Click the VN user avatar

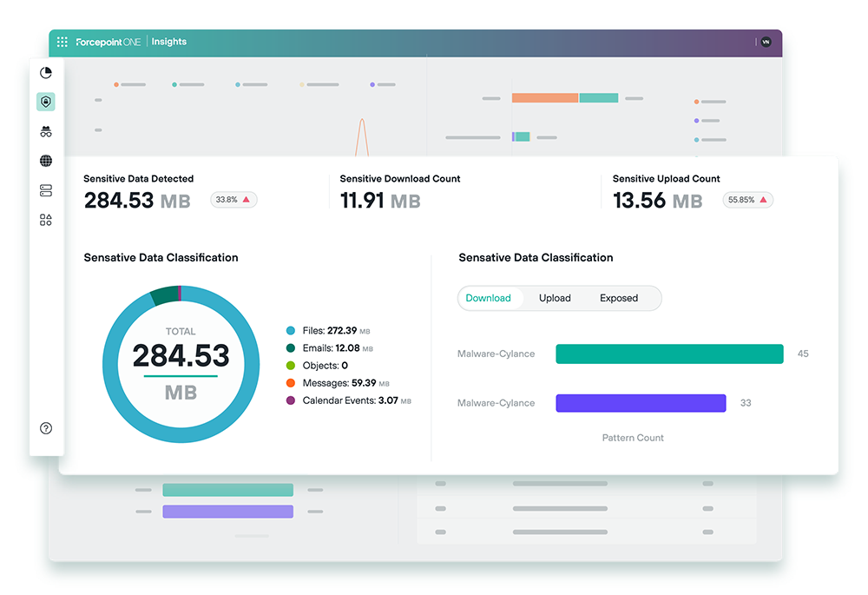click(x=766, y=42)
